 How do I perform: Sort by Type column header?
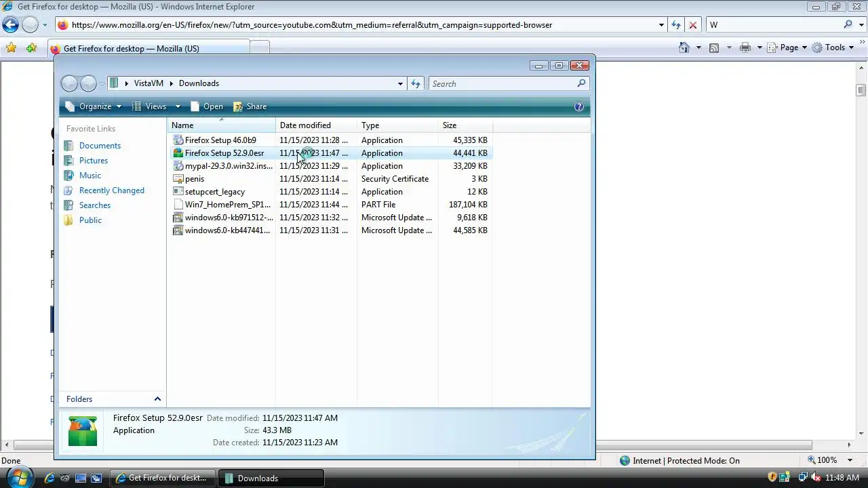click(x=397, y=125)
